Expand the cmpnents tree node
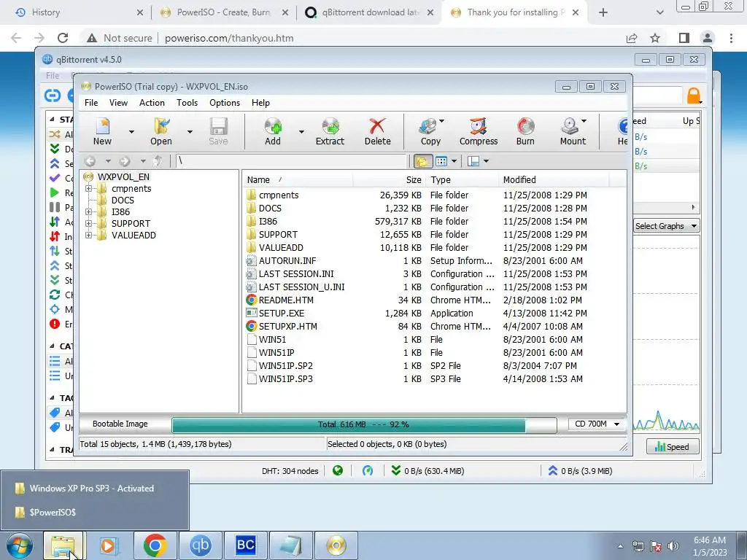 point(88,189)
